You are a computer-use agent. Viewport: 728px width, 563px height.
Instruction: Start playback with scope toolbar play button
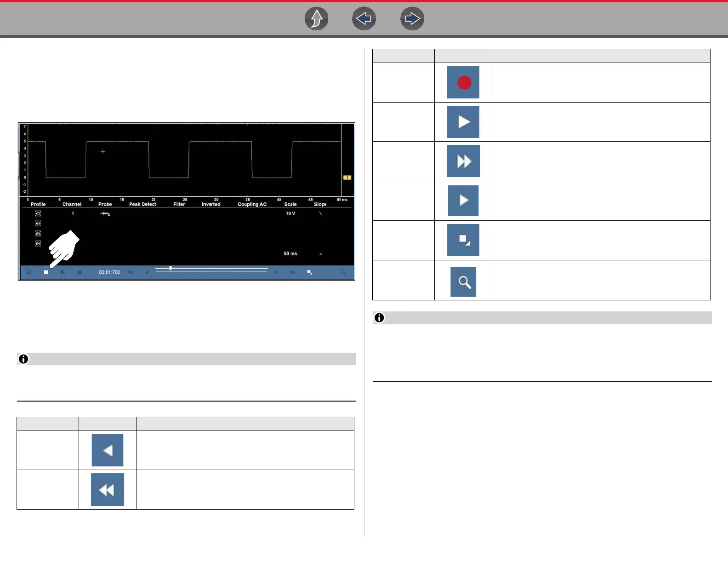click(63, 272)
